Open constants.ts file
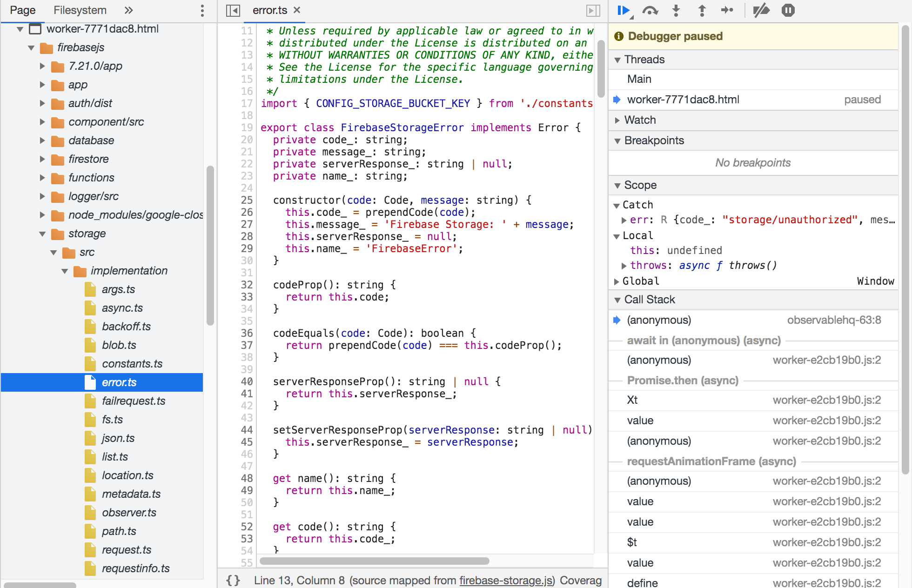912x588 pixels. [132, 364]
